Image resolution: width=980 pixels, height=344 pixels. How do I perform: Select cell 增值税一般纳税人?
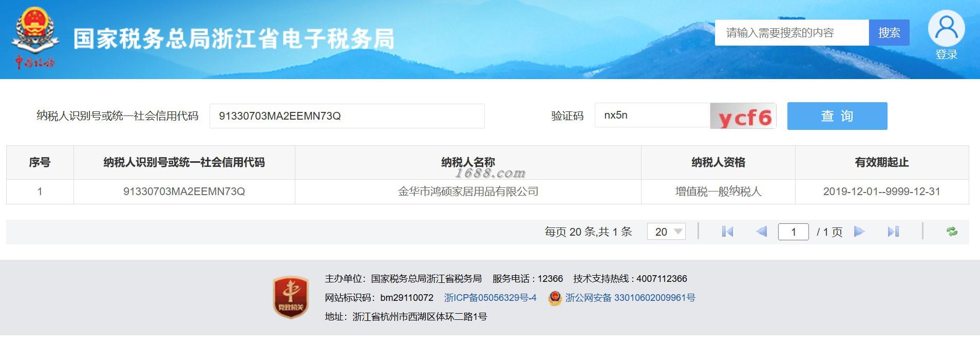point(718,192)
